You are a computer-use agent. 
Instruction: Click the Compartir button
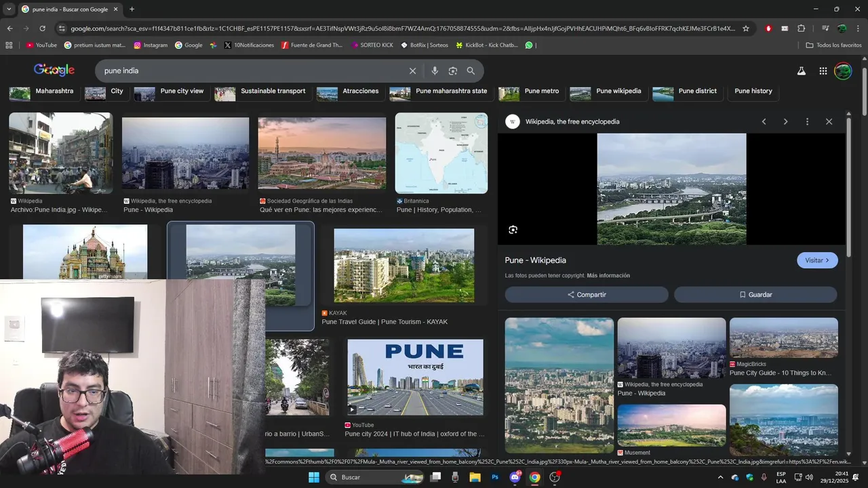coord(587,295)
